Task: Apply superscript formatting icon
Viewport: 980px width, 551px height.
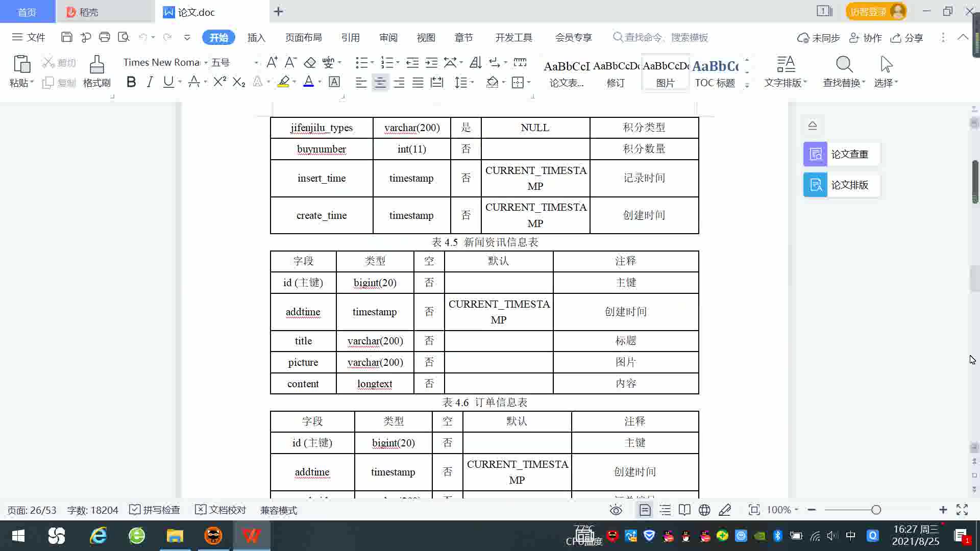Action: pos(219,82)
